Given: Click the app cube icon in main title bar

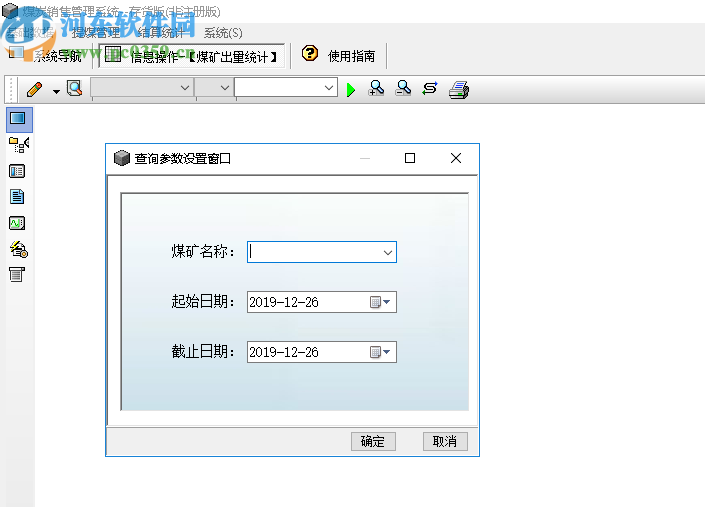Looking at the screenshot, I should point(10,11).
